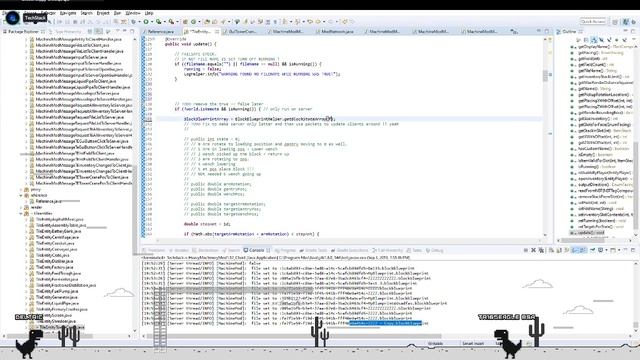Maximize the editor area

[x=547, y=31]
